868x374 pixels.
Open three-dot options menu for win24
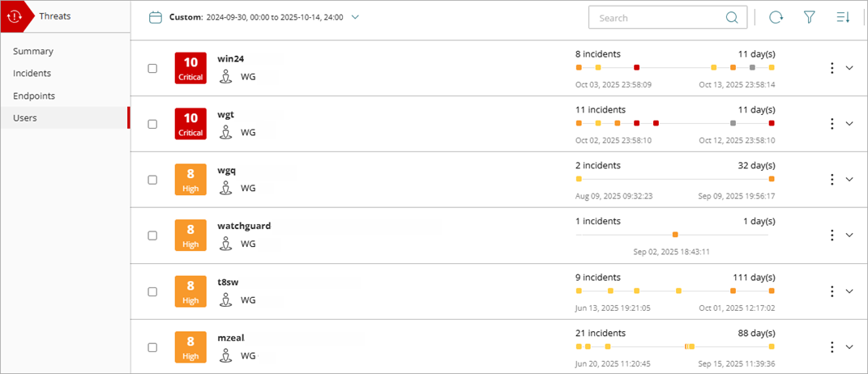(x=832, y=68)
